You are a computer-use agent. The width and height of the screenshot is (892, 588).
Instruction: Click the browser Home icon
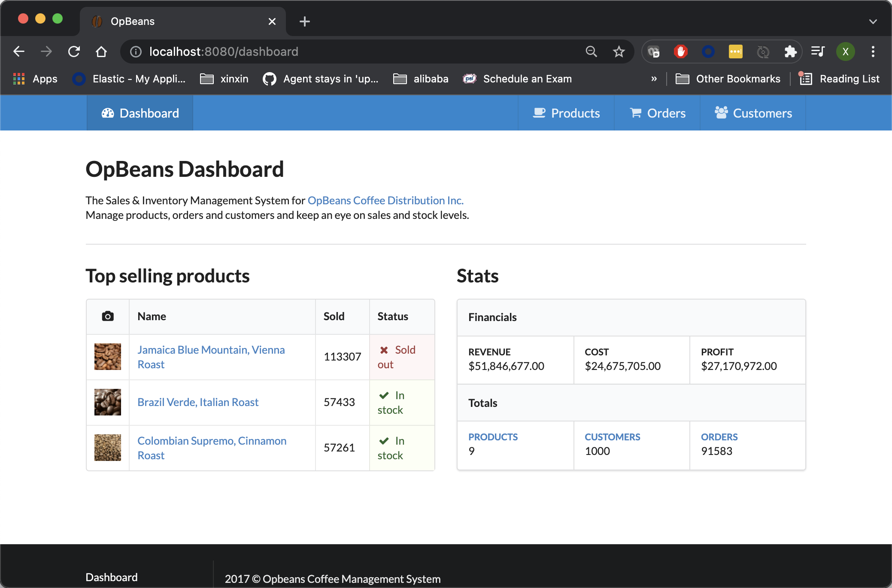(101, 52)
